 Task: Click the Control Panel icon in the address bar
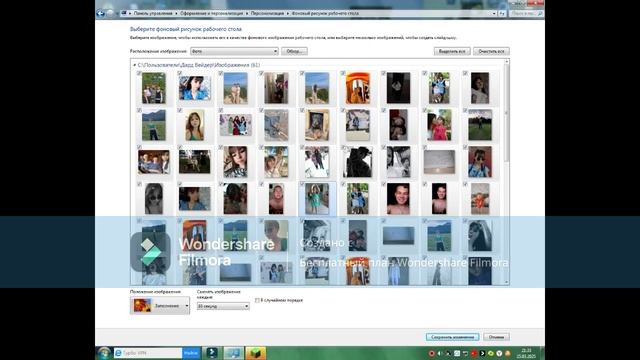124,13
